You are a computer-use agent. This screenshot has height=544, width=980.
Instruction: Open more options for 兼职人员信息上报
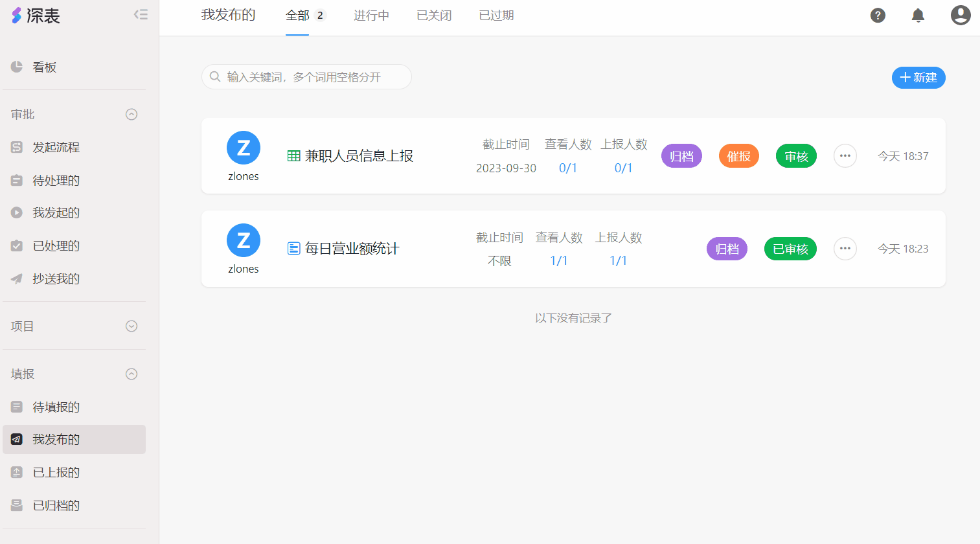point(845,156)
